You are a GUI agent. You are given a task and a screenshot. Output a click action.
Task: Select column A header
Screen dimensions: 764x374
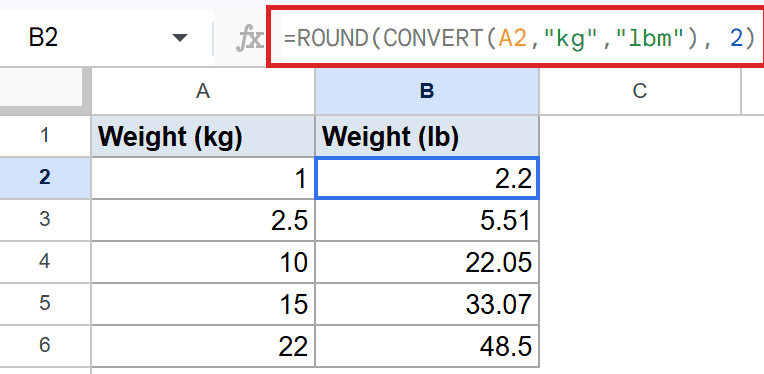coord(203,91)
